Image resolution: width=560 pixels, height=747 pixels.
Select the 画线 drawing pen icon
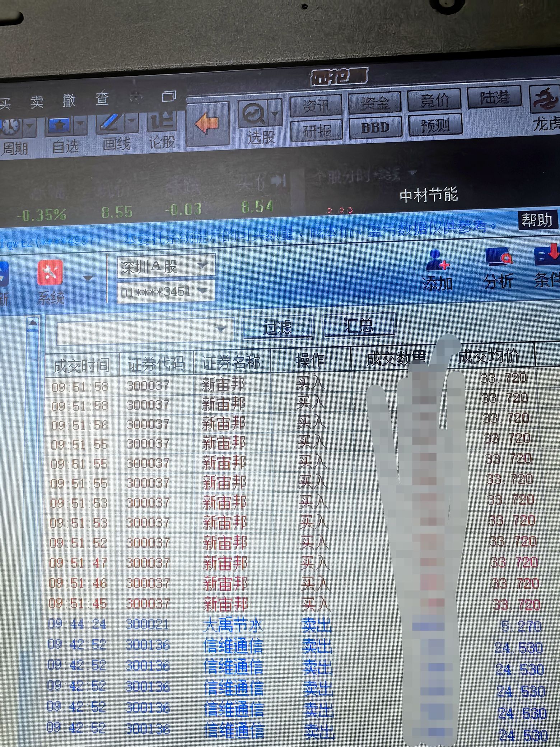[x=109, y=123]
